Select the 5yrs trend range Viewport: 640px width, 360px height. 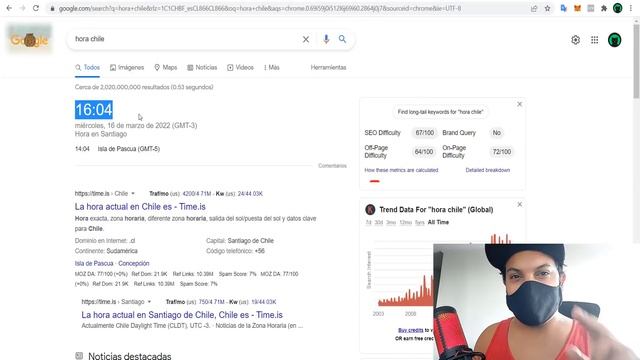[420, 222]
